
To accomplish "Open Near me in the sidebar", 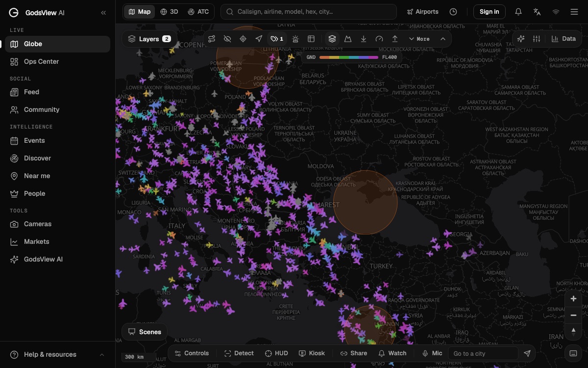I will click(x=57, y=176).
